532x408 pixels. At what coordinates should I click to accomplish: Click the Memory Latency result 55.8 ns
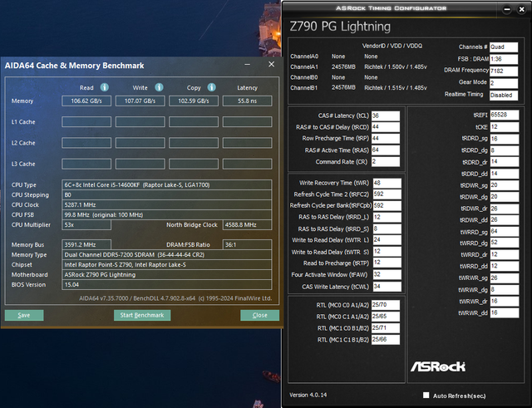[x=248, y=101]
